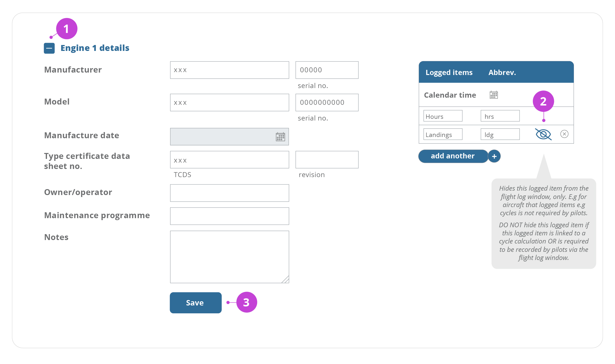Screen dimensions: 615x364
Task: Save the engine details
Action: [196, 303]
